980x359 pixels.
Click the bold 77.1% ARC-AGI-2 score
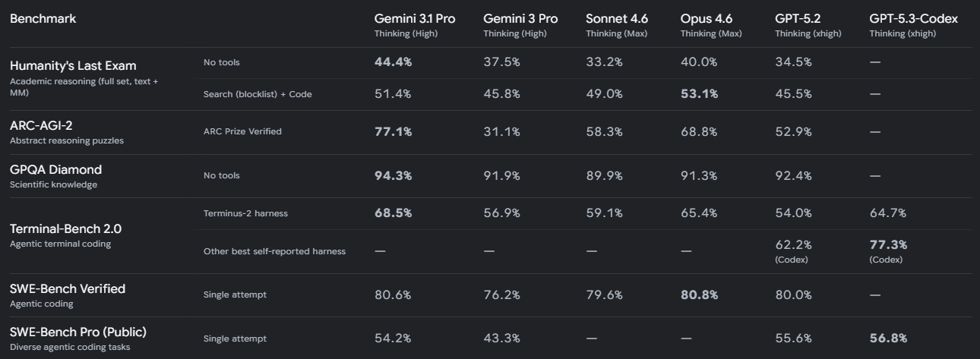393,132
